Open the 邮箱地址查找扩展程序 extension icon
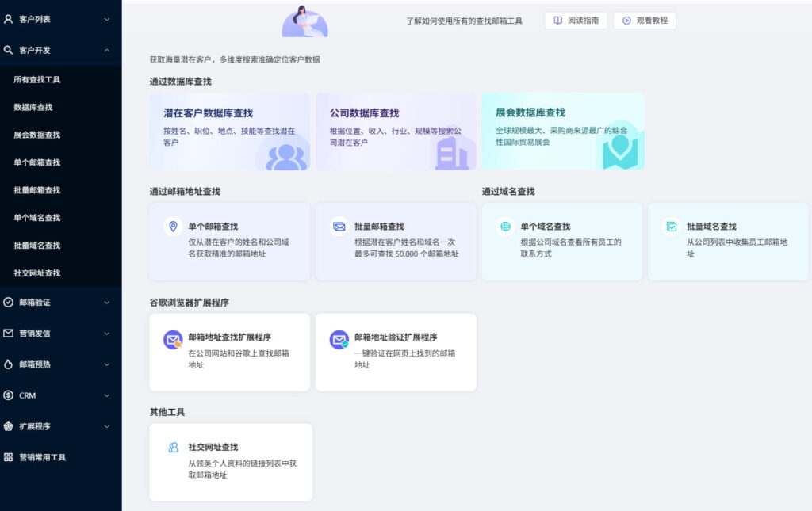This screenshot has width=812, height=511. pyautogui.click(x=174, y=339)
